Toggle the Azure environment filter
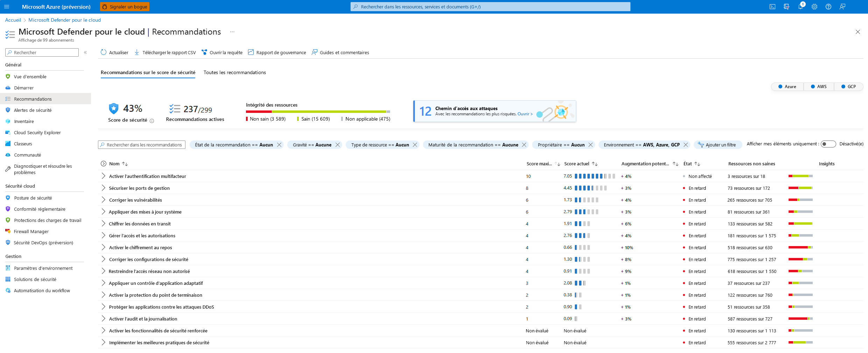 [x=787, y=87]
